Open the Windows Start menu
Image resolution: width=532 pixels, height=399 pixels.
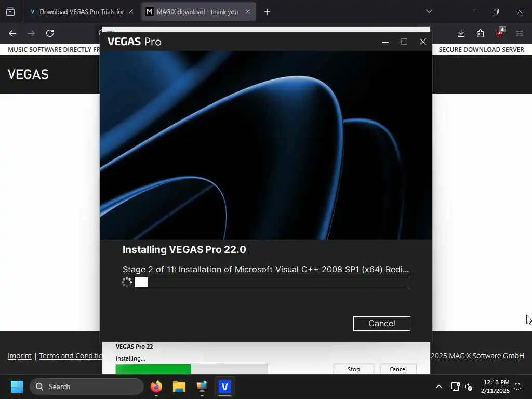coord(17,387)
